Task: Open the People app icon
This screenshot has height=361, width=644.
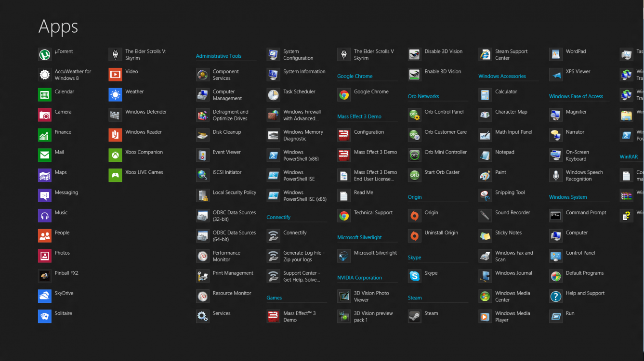Action: pyautogui.click(x=45, y=236)
